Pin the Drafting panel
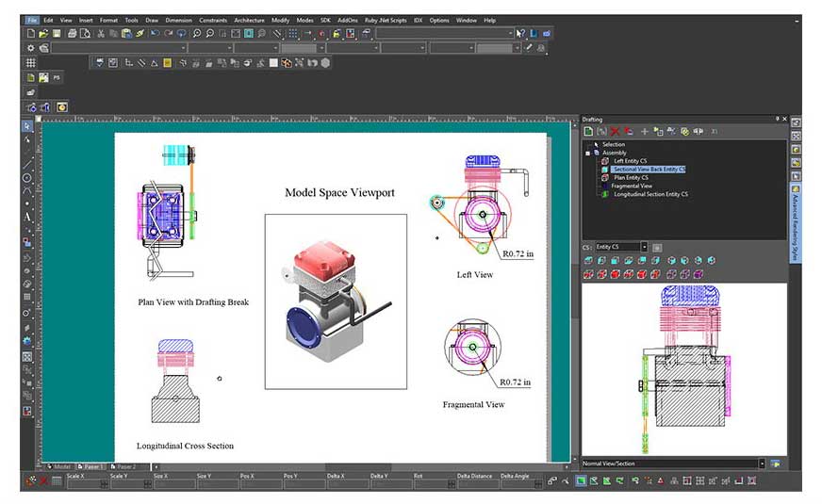This screenshot has height=504, width=822. [778, 119]
